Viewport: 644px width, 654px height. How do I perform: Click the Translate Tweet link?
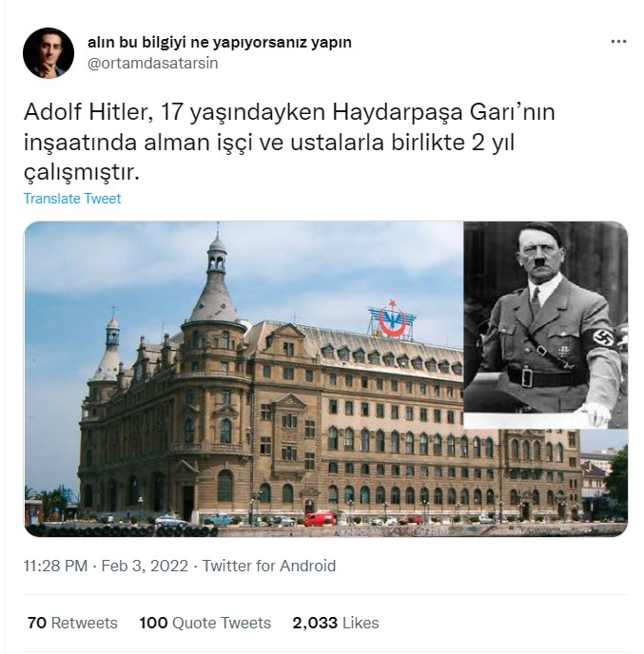click(72, 199)
